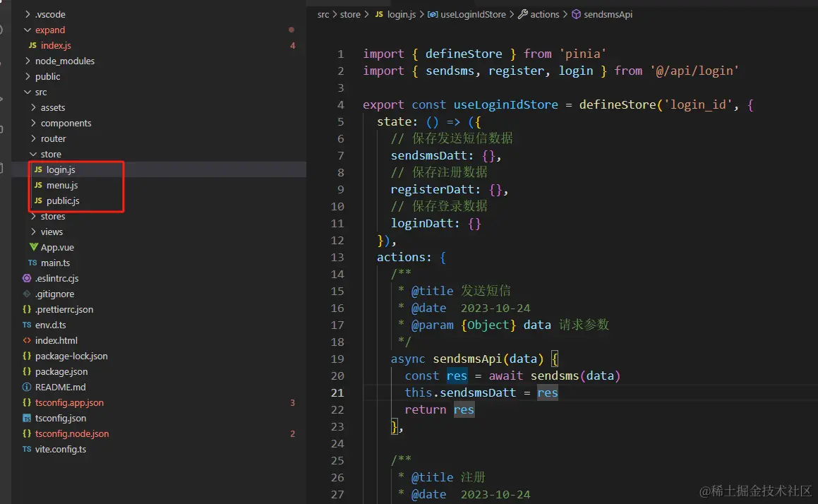Expand the node_modules folder chevron
The image size is (818, 504).
point(27,61)
